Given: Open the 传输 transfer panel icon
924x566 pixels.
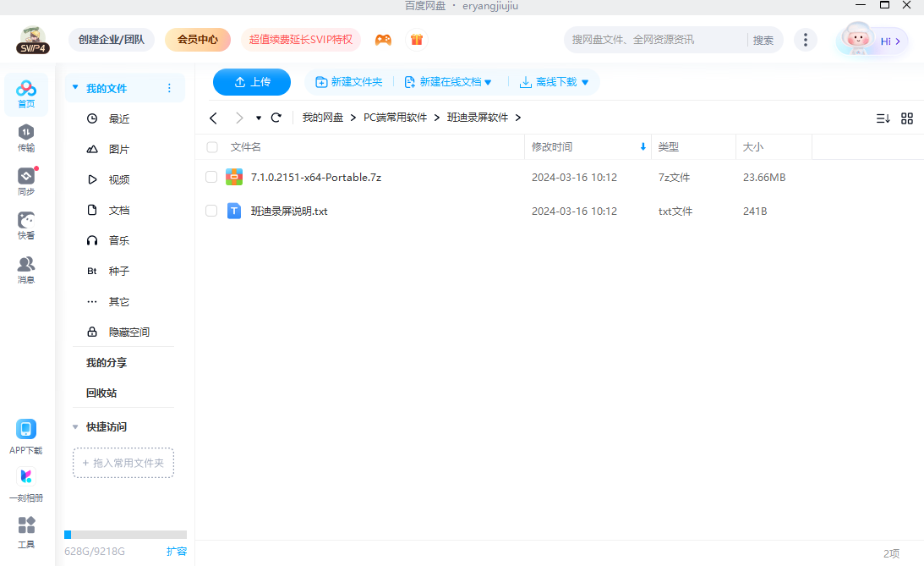Looking at the screenshot, I should [26, 138].
